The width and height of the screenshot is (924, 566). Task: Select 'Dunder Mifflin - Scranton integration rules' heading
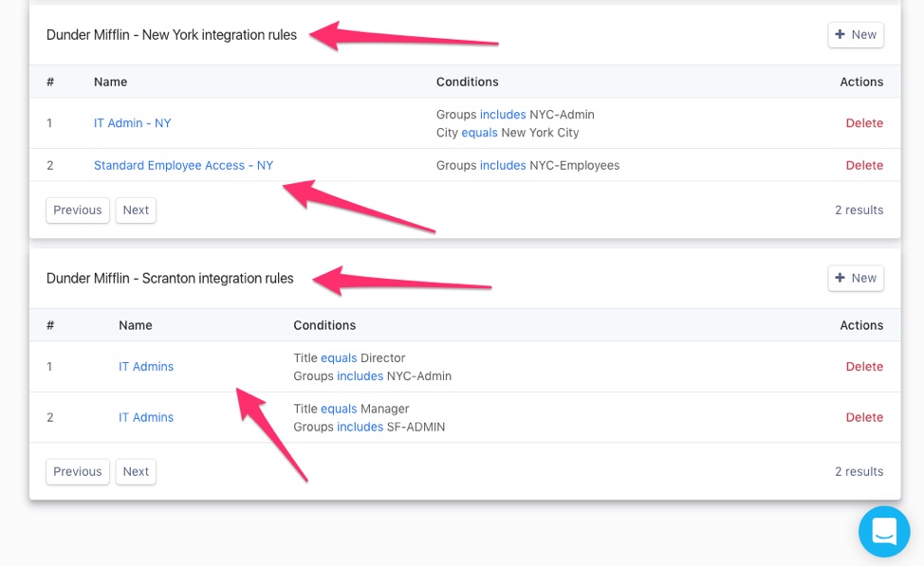[x=170, y=278]
